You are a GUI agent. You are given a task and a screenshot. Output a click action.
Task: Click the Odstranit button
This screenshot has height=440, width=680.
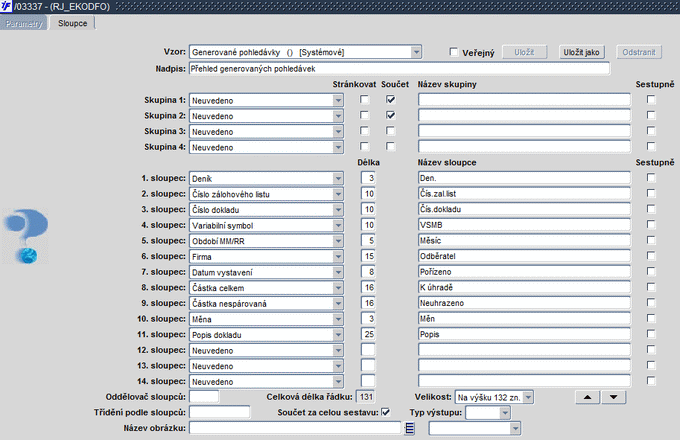tap(639, 52)
